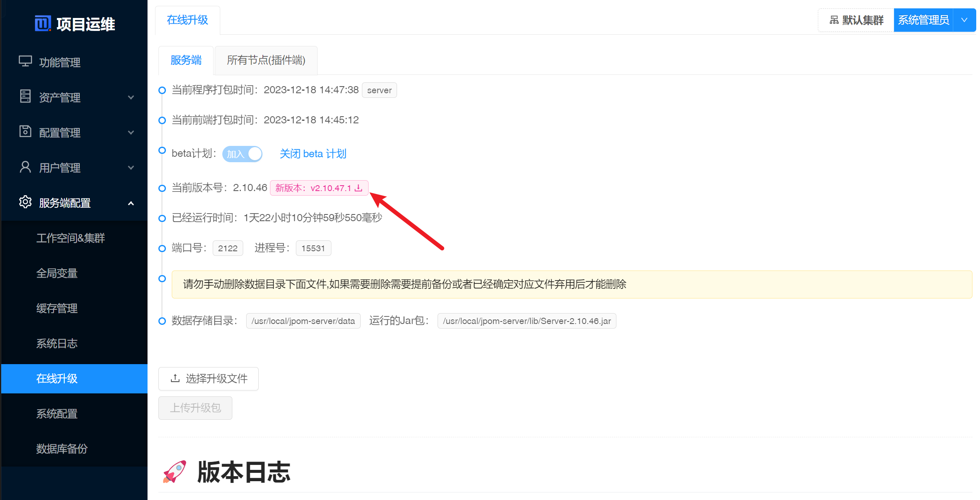The height and width of the screenshot is (500, 980).
Task: Open 数据库备份 in the sidebar
Action: (62, 449)
